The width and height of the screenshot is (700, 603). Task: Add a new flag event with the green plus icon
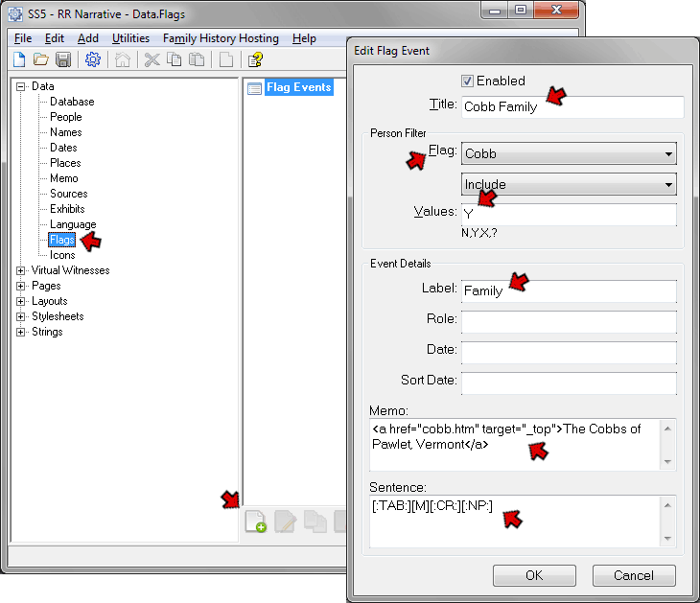click(x=255, y=522)
